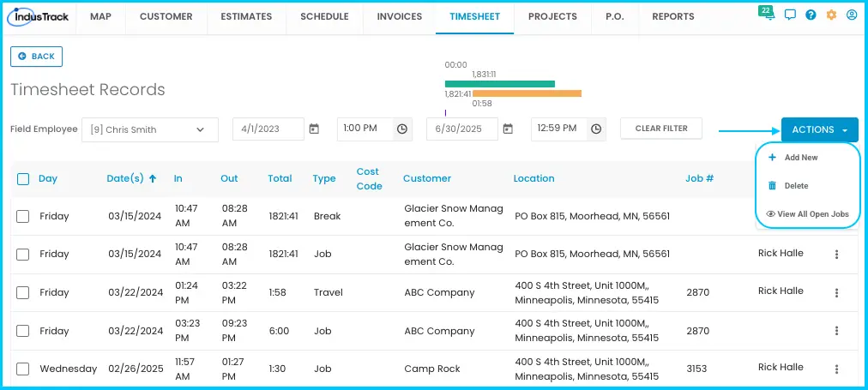
Task: Select the Wednesday 02/26/2025 row checkbox
Action: pos(22,369)
